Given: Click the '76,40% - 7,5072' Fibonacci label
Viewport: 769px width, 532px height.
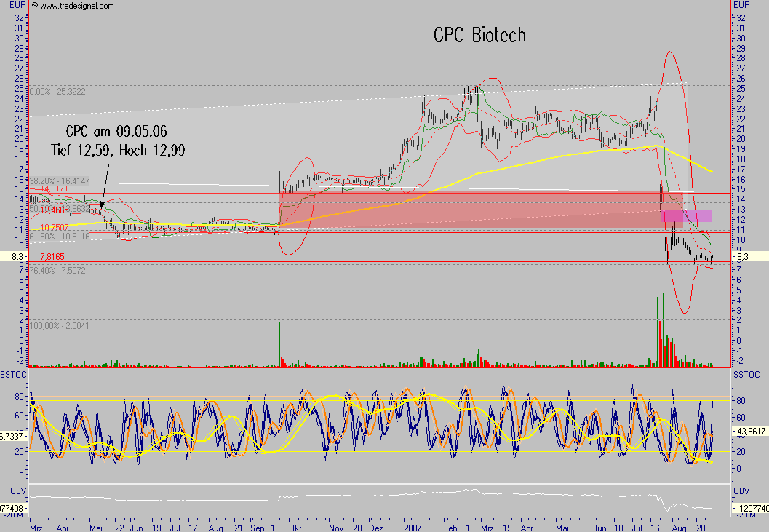Looking at the screenshot, I should click(57, 271).
